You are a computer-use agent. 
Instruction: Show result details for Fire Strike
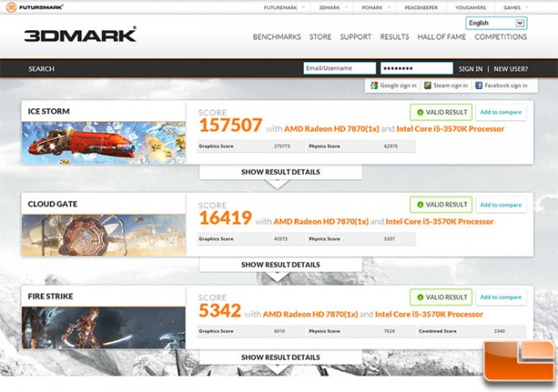280,357
